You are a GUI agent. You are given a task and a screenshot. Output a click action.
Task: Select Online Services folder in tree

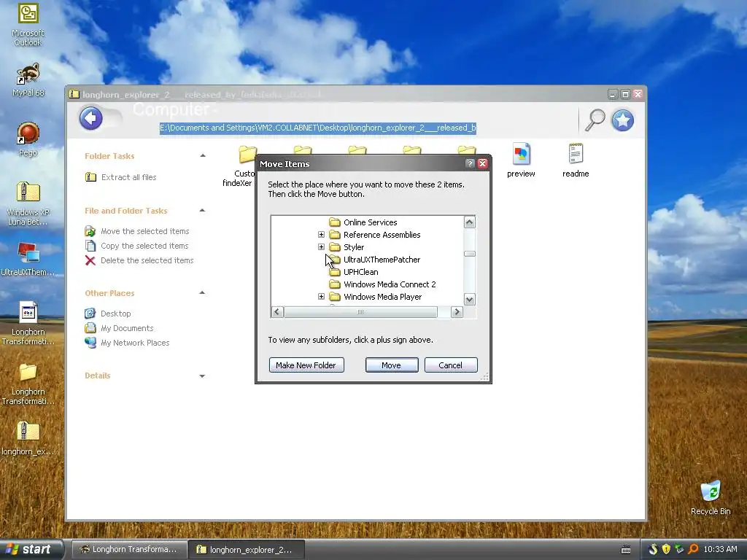(370, 222)
